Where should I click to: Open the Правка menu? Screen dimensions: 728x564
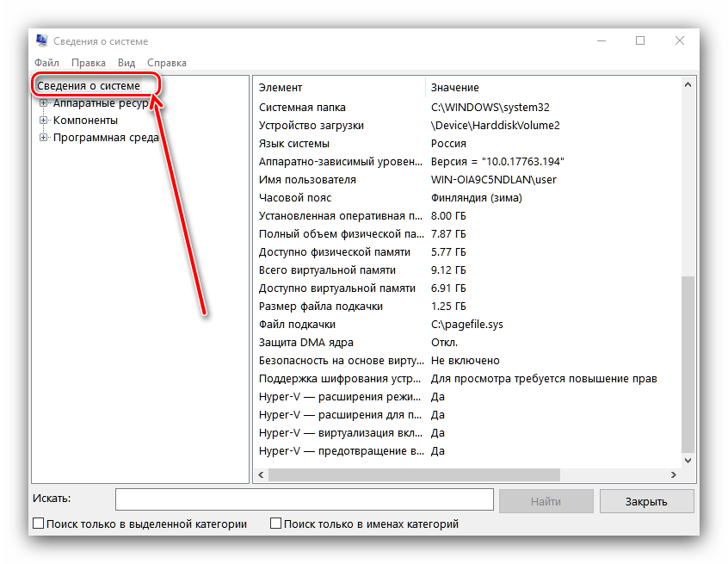[x=89, y=63]
